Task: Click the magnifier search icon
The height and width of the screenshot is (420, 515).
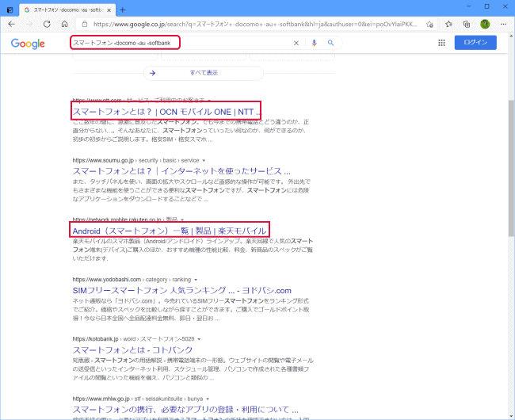Action: point(330,43)
